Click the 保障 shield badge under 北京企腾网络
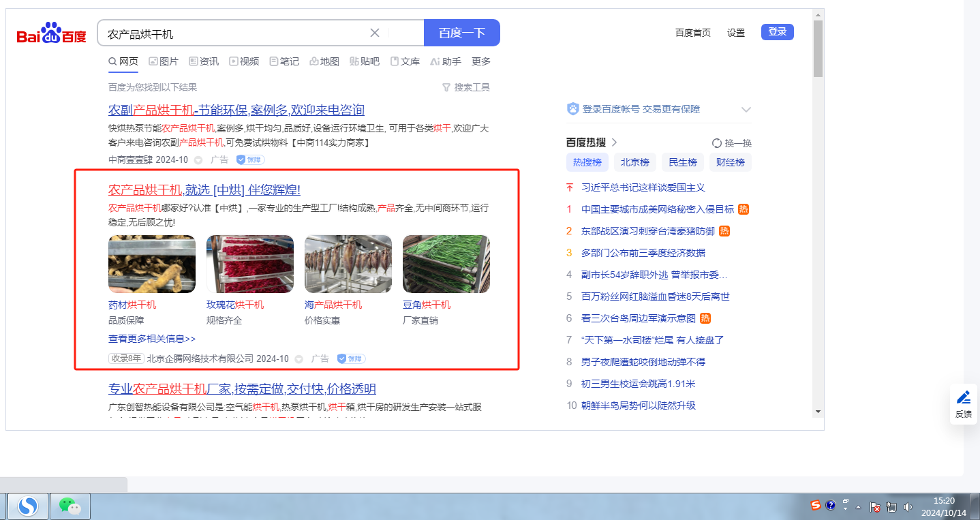 coord(351,358)
